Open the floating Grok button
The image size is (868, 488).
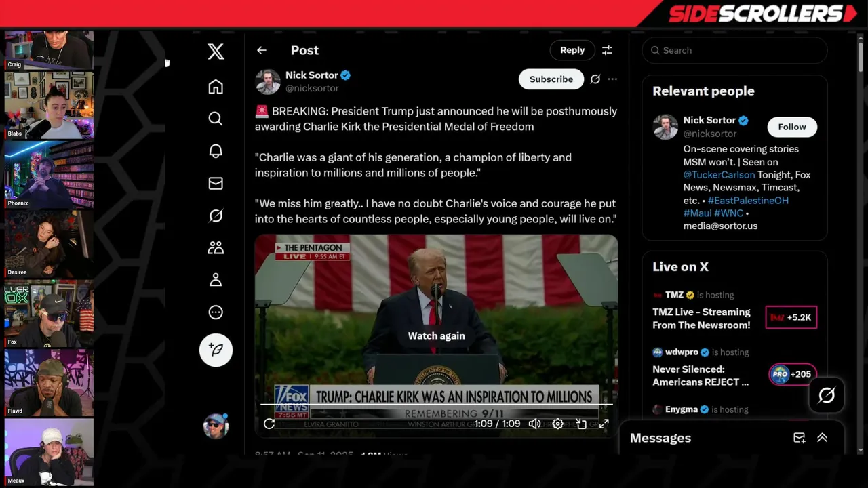(x=827, y=395)
